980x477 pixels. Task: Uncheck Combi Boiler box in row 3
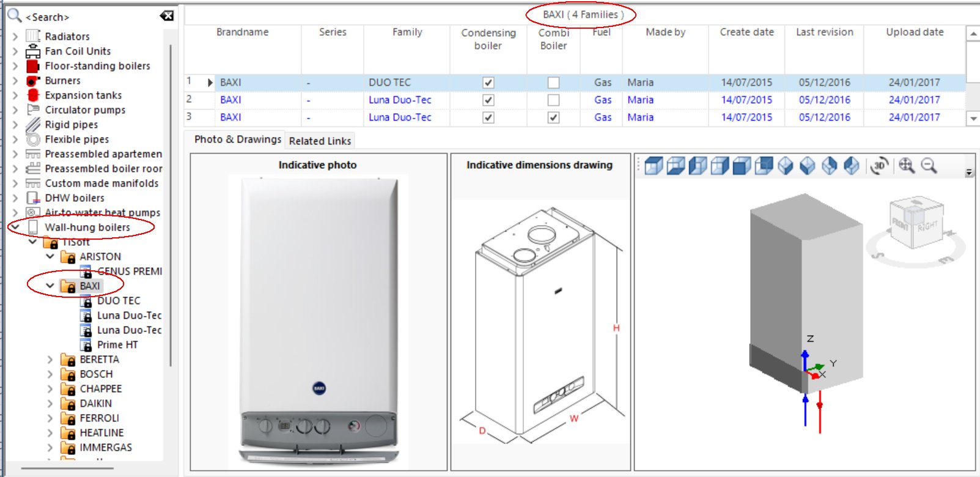pos(553,117)
